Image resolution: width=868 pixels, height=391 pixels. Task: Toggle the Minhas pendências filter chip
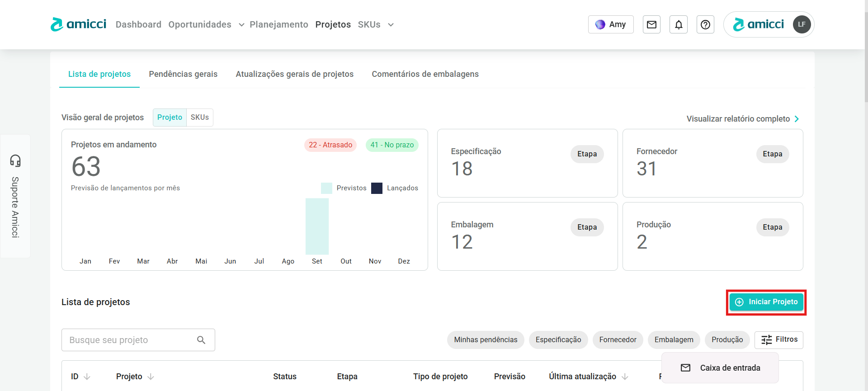click(486, 340)
